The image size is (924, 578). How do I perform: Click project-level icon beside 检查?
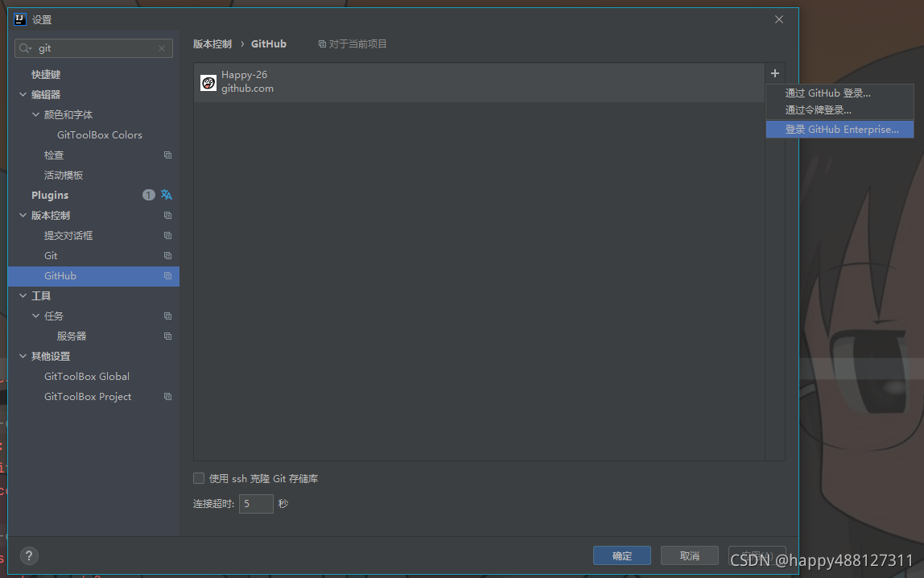[167, 155]
